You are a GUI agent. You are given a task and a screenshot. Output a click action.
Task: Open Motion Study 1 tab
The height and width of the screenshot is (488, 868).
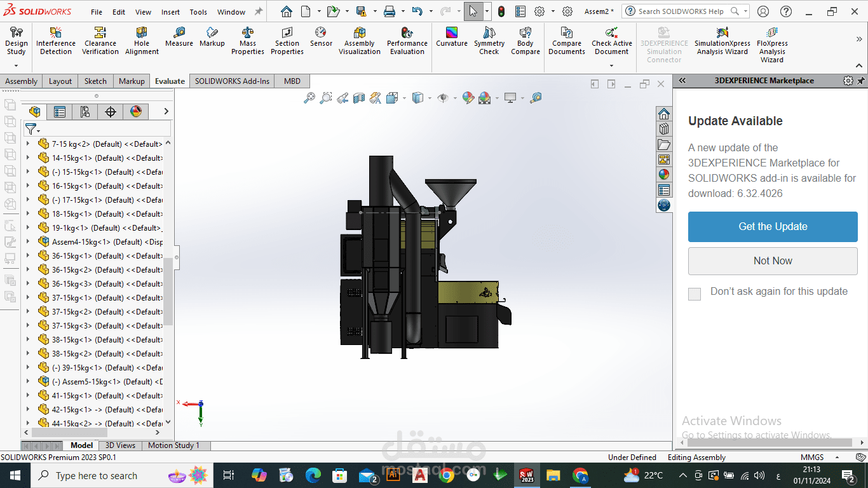pos(173,445)
